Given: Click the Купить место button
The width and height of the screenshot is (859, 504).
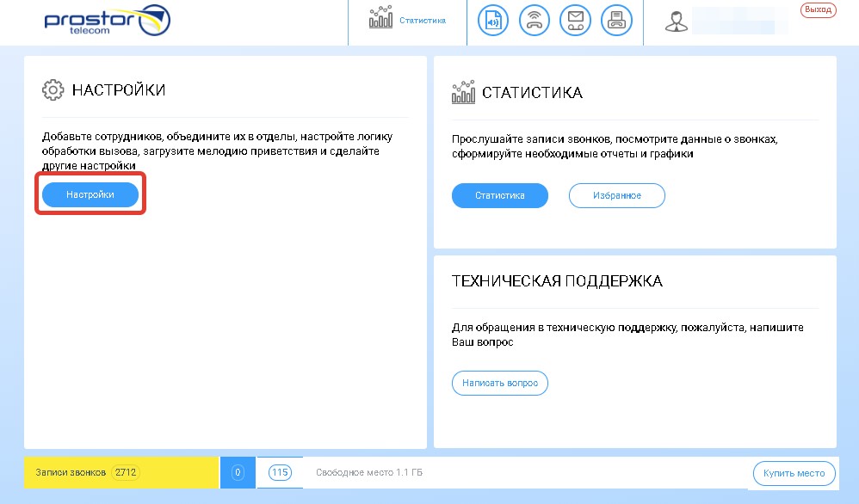Looking at the screenshot, I should (x=794, y=473).
